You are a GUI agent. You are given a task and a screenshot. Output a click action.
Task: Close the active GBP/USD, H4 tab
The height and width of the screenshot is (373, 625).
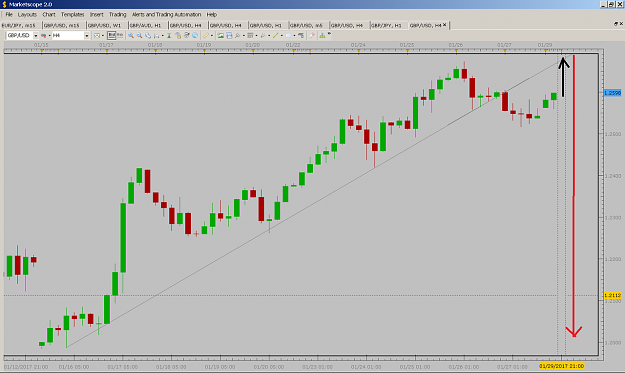click(444, 25)
